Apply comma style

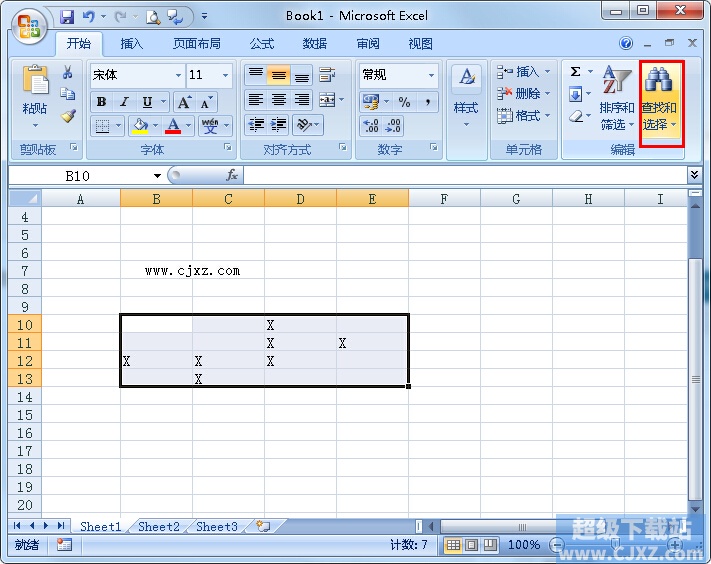click(x=427, y=102)
